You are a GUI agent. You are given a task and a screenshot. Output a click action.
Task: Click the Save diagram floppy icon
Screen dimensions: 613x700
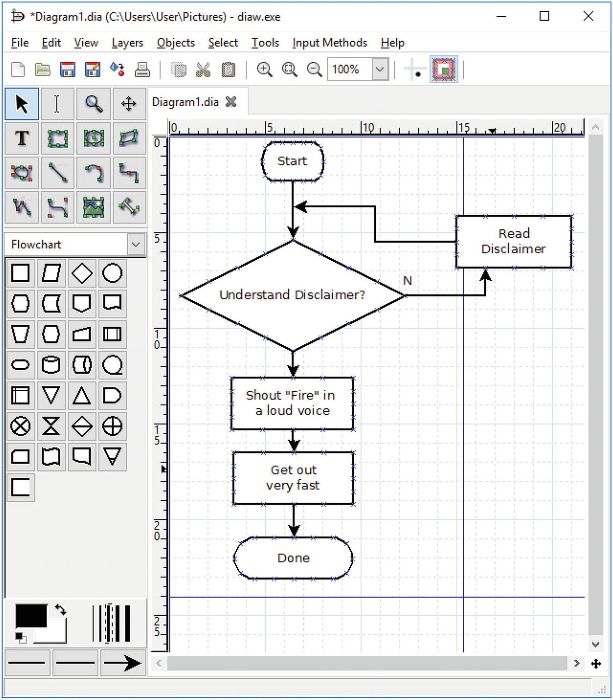coord(68,70)
